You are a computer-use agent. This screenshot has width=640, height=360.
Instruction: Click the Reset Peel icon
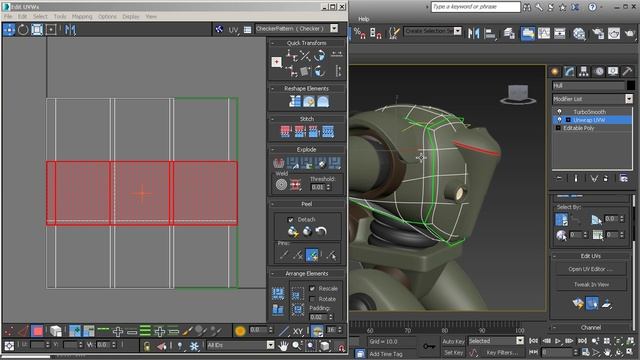pos(321,231)
